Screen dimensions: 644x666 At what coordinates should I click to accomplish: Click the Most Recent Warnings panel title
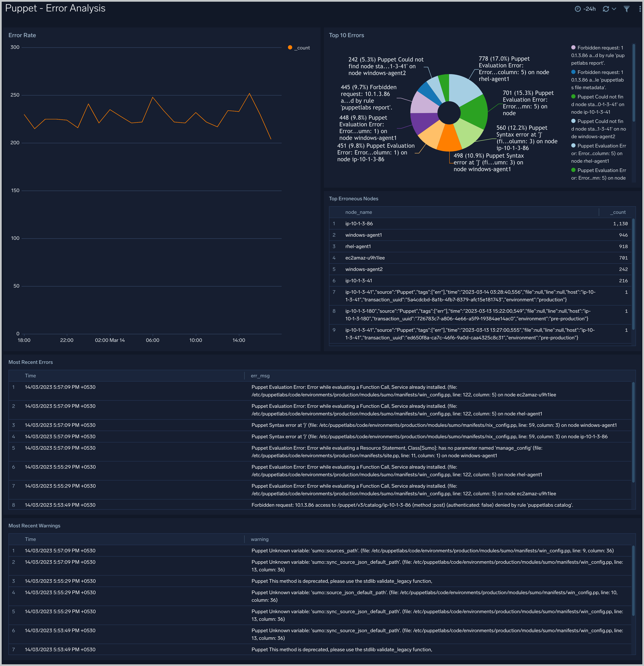[x=34, y=526]
